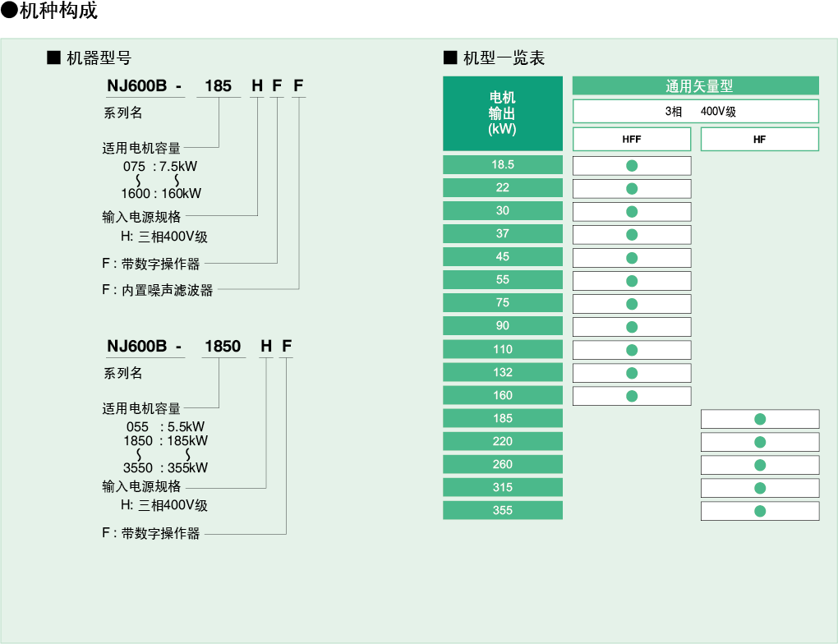The image size is (838, 644).
Task: Click the 22 kW row label
Action: click(503, 187)
